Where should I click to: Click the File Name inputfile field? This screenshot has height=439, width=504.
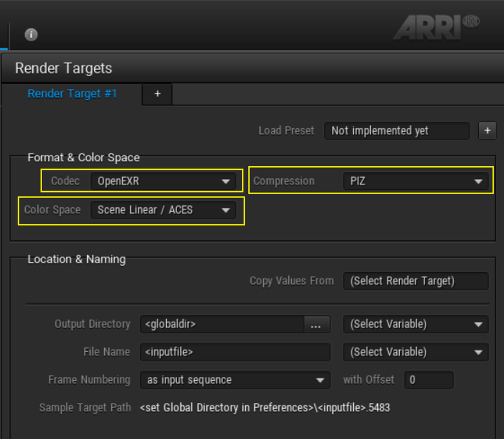(235, 352)
